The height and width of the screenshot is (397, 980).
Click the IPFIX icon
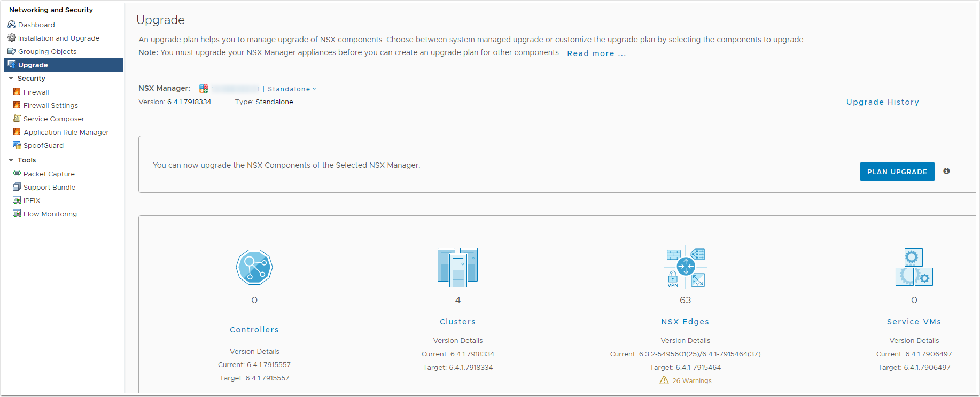pyautogui.click(x=17, y=200)
